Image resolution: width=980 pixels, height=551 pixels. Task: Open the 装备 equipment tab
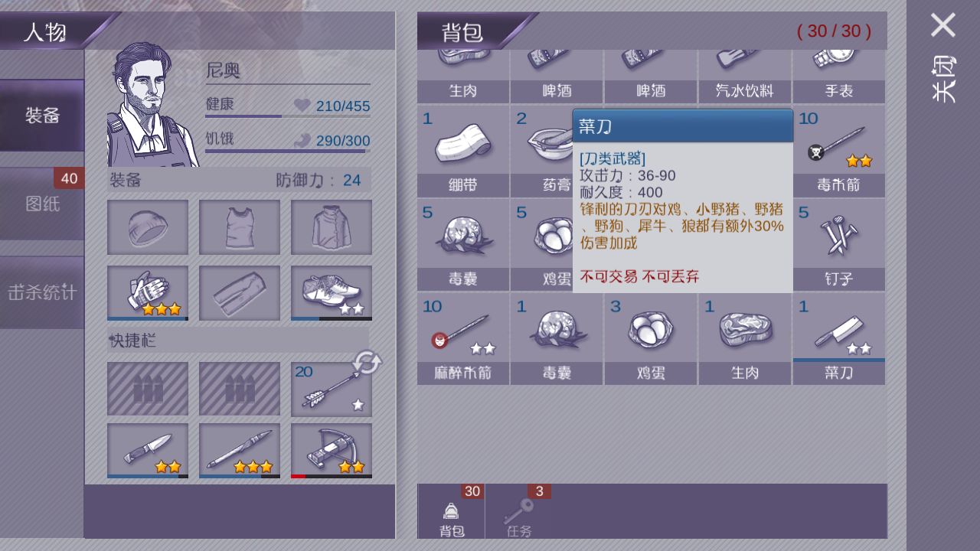pyautogui.click(x=42, y=116)
